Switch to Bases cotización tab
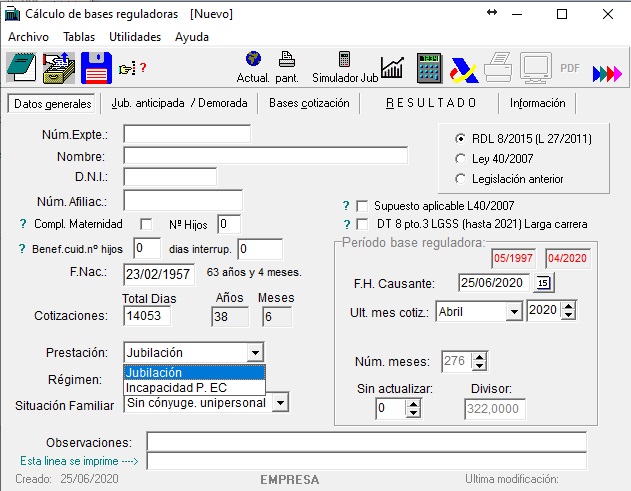The image size is (631, 491). [x=309, y=103]
